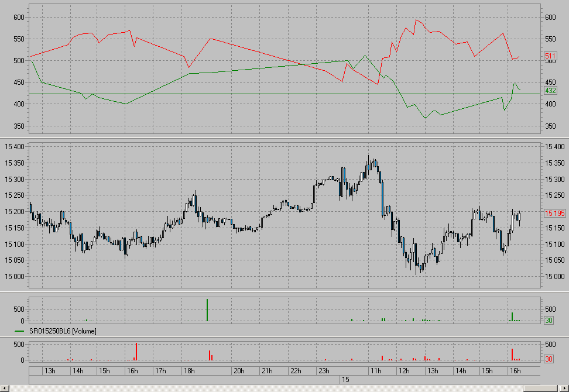Click the first 11h time axis label
Viewport: 569px width, 392px height.
click(375, 371)
